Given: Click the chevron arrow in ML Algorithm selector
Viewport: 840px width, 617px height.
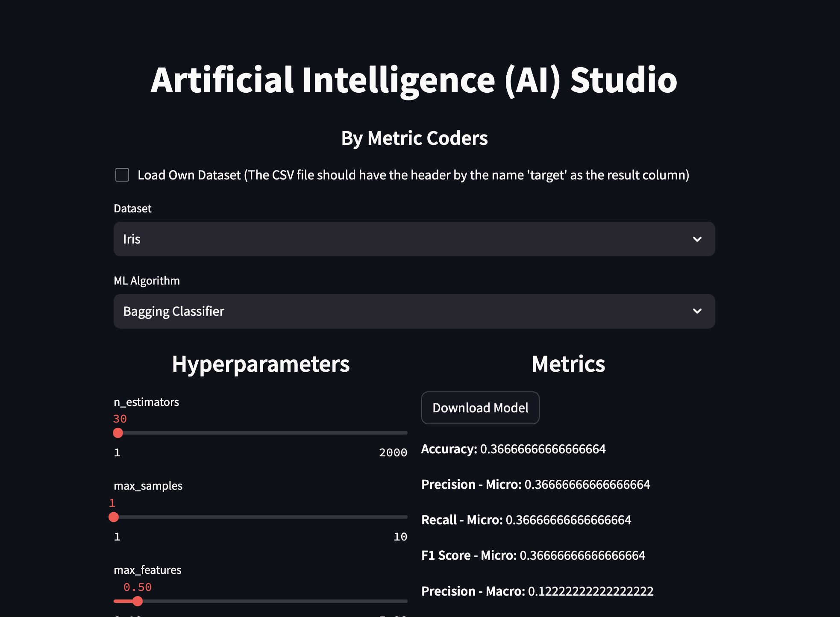Looking at the screenshot, I should pyautogui.click(x=697, y=311).
